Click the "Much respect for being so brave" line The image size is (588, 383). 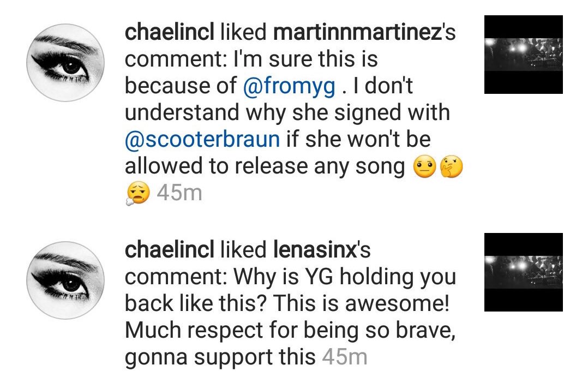point(290,331)
